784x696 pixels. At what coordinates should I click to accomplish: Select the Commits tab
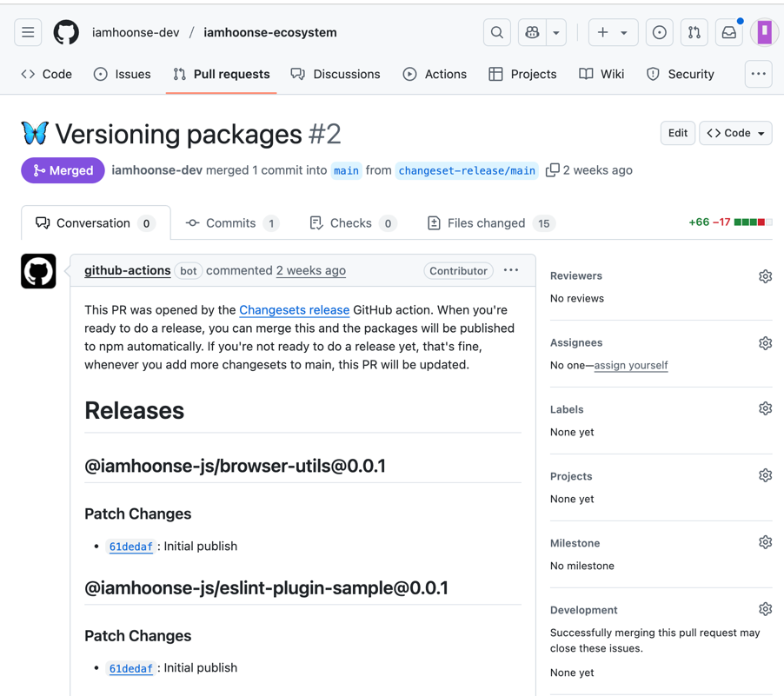tap(232, 223)
